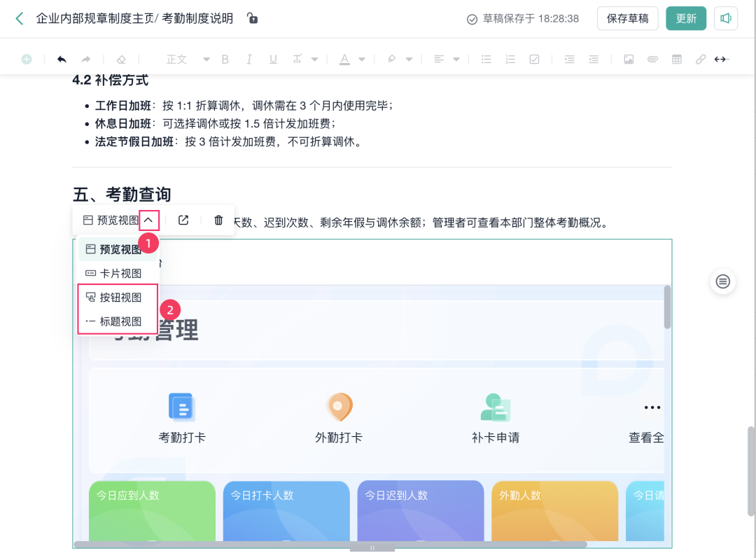This screenshot has height=558, width=756.
Task: Click the 今日应到人数 green card
Action: click(152, 510)
